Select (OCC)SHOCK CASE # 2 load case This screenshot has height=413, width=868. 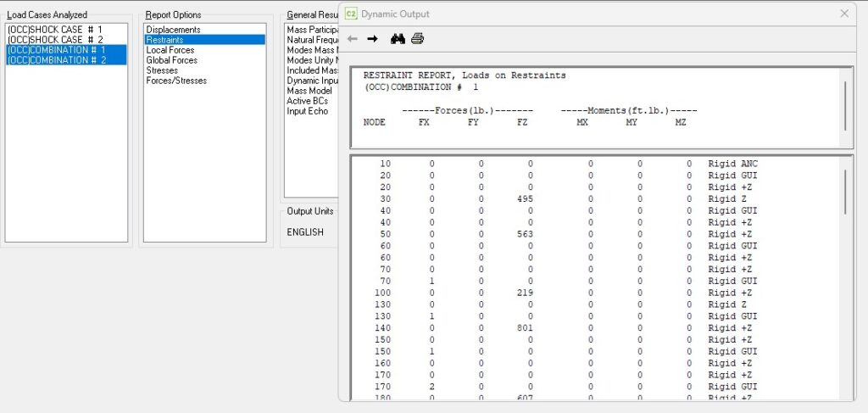[54, 40]
